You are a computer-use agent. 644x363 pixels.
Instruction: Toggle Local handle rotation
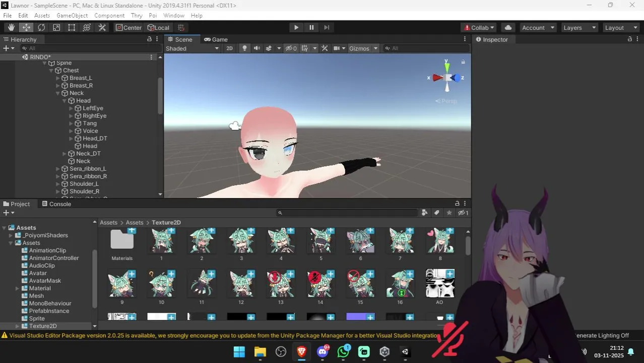pyautogui.click(x=158, y=28)
